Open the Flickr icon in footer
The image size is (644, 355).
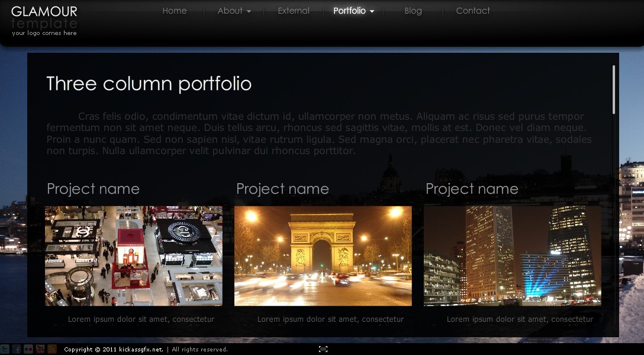click(x=28, y=349)
